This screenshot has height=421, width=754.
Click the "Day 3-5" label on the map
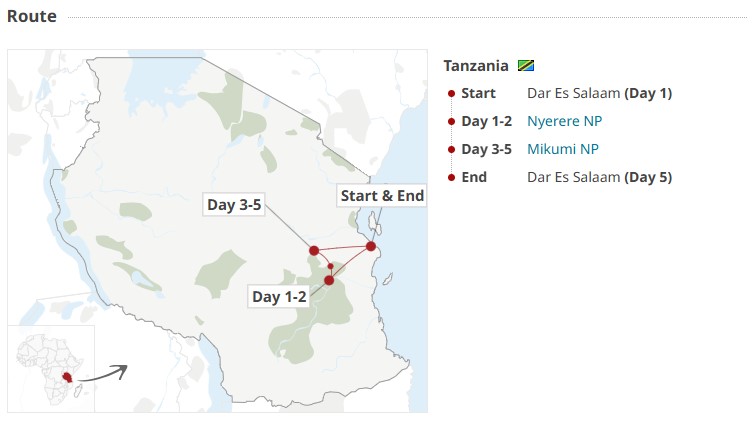pyautogui.click(x=234, y=205)
